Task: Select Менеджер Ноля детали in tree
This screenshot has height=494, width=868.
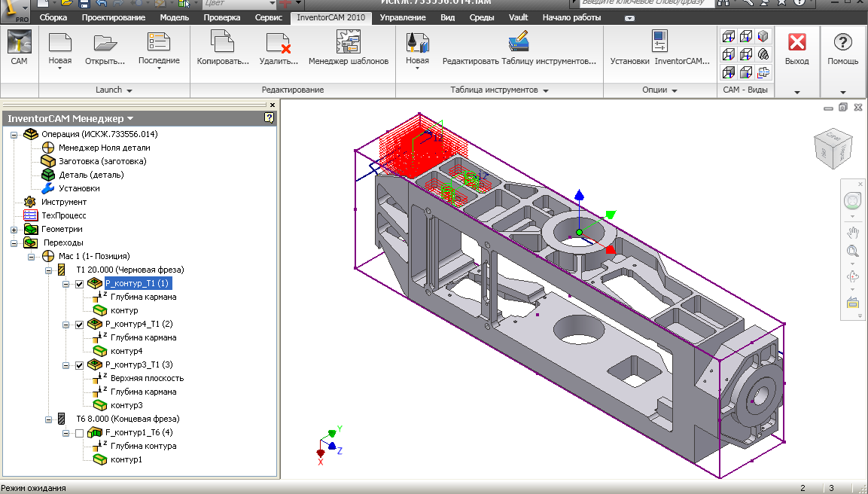Action: point(104,148)
